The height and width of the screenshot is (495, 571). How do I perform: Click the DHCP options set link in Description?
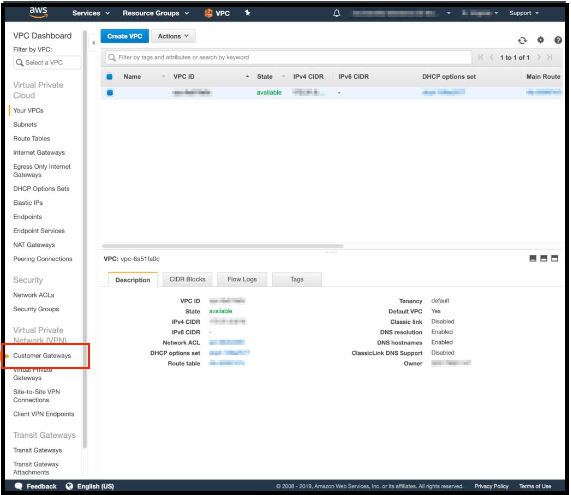(229, 353)
